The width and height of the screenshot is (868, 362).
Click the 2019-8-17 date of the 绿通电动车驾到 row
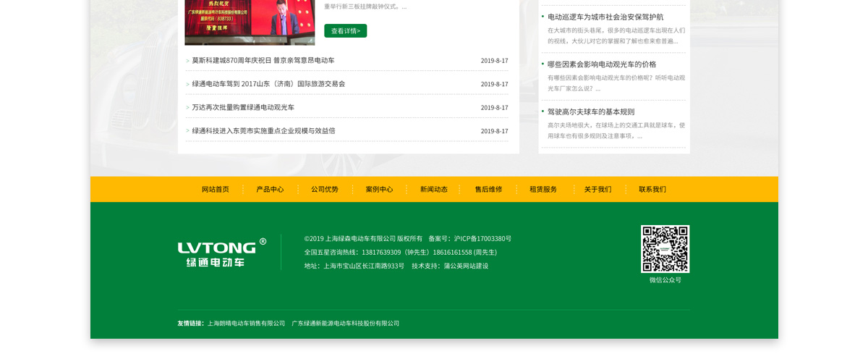click(x=494, y=84)
